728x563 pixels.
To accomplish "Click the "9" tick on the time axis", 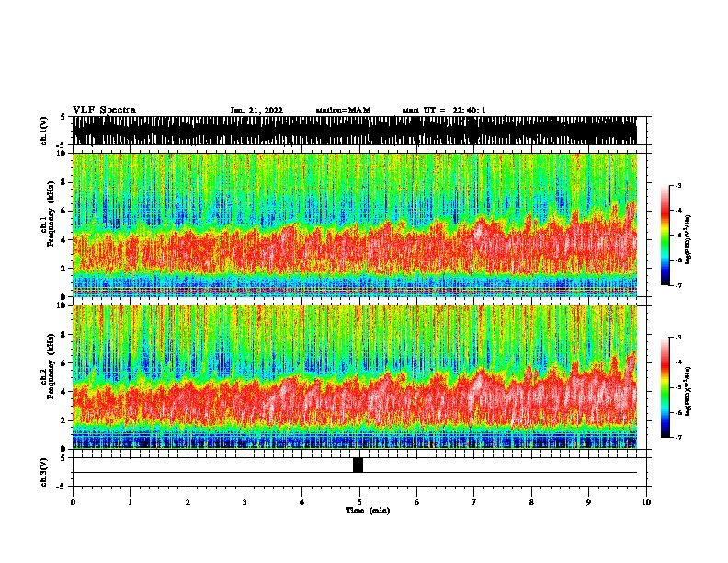I will click(588, 502).
